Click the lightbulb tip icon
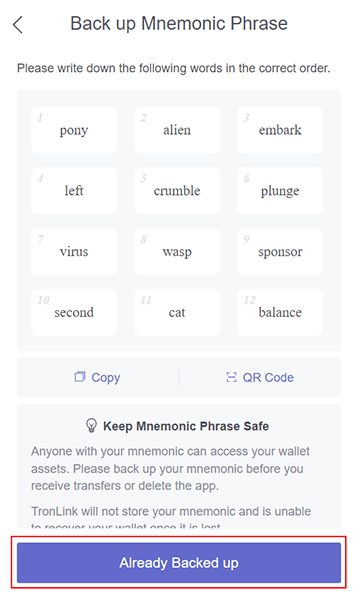 [91, 426]
